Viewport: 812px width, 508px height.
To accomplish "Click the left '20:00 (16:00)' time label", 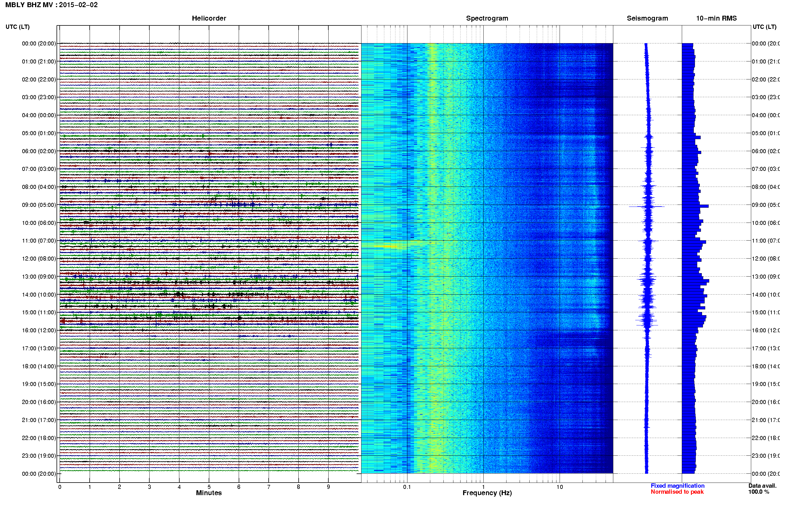I will point(39,402).
